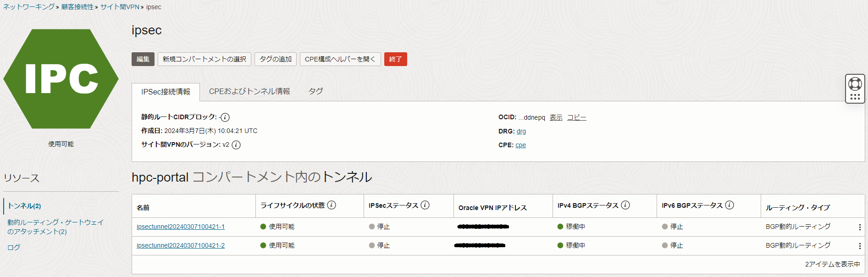This screenshot has height=277, width=868.
Task: Click info icon beside 静的ルートCIDRブロック
Action: point(225,117)
